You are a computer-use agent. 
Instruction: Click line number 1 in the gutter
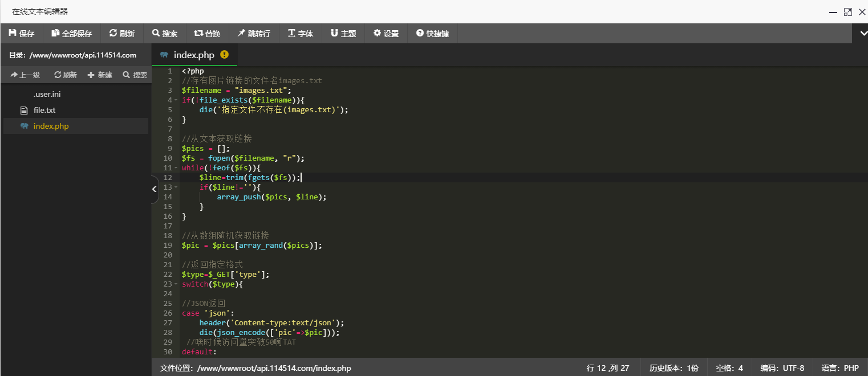[x=170, y=71]
